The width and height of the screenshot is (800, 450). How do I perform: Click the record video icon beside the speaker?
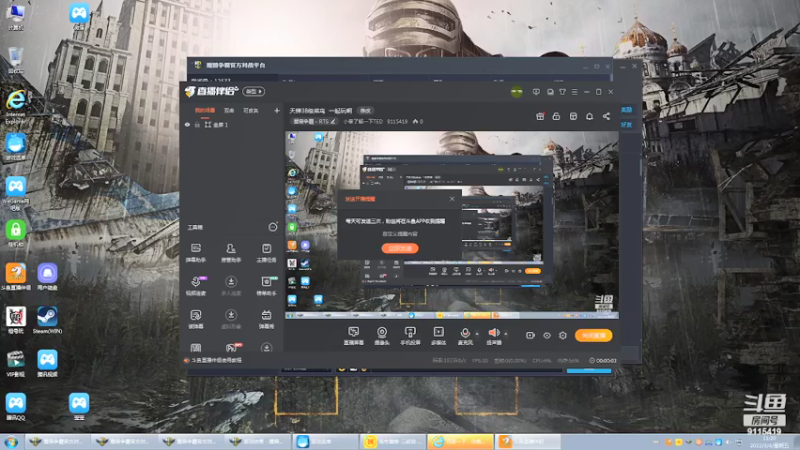[x=530, y=335]
